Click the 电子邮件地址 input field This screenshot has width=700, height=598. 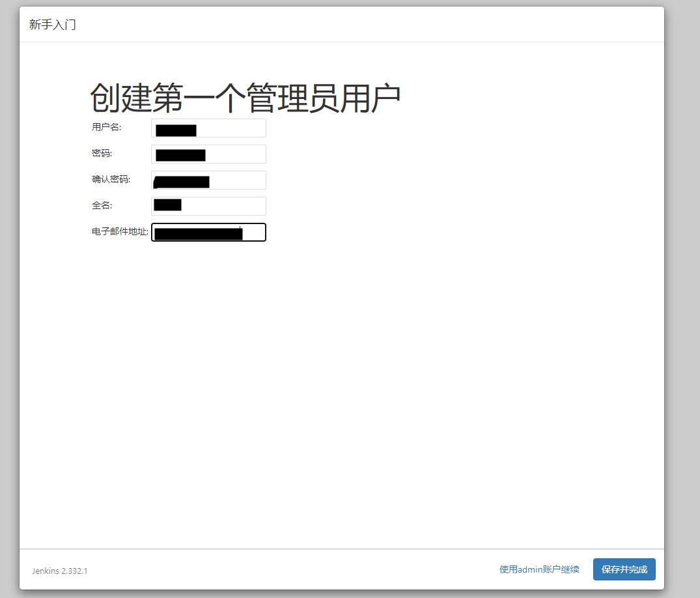point(208,232)
